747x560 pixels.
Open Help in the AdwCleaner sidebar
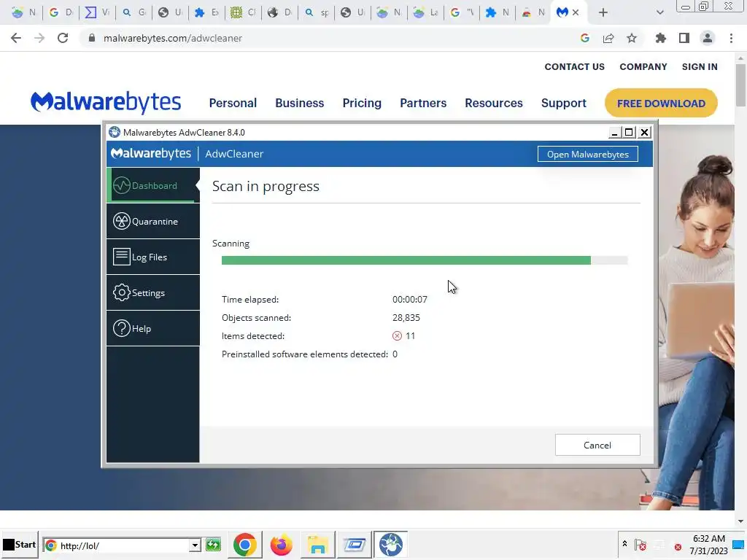153,329
